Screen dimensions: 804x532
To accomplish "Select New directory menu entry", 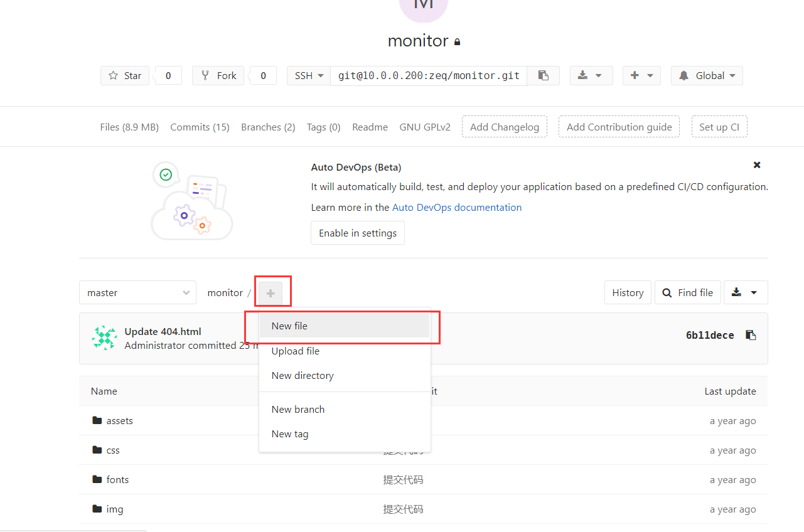I will [303, 376].
